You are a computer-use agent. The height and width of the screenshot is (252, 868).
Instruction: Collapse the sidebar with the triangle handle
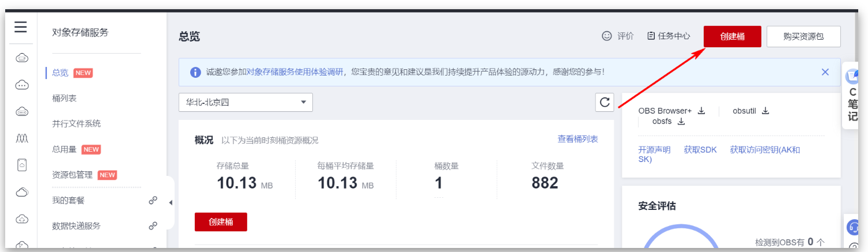171,202
